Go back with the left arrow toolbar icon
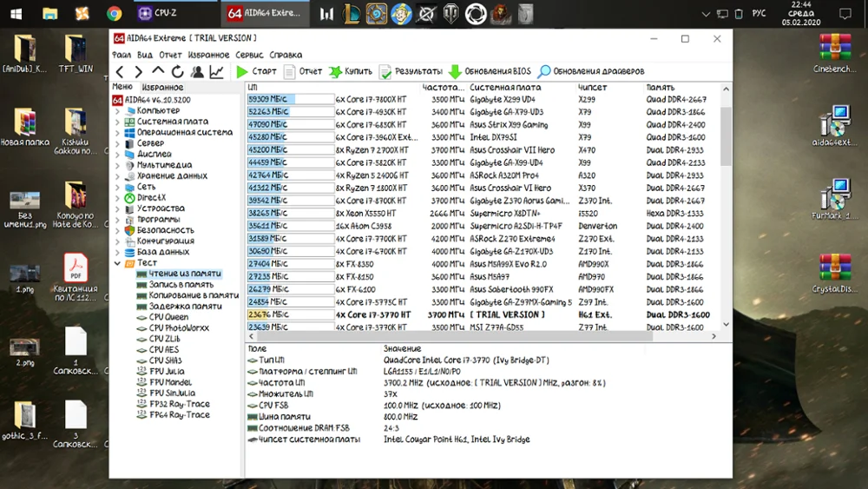Screen dimensions: 868x489 coord(120,71)
